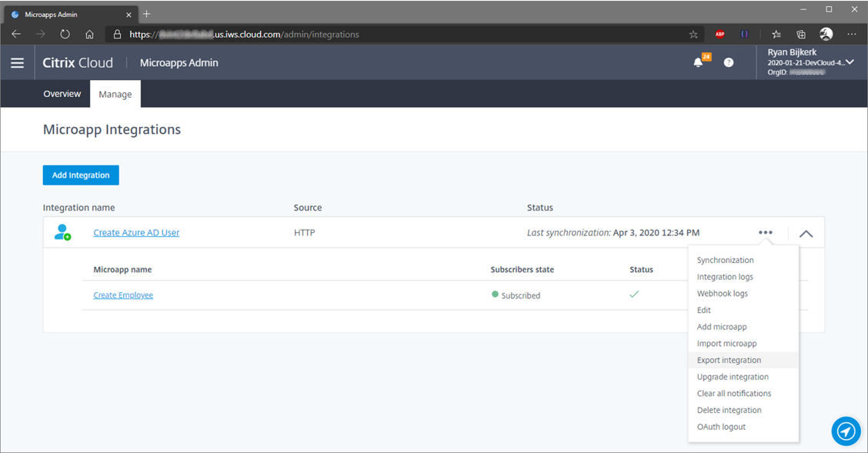Open browser settings ellipsis menu

click(851, 35)
